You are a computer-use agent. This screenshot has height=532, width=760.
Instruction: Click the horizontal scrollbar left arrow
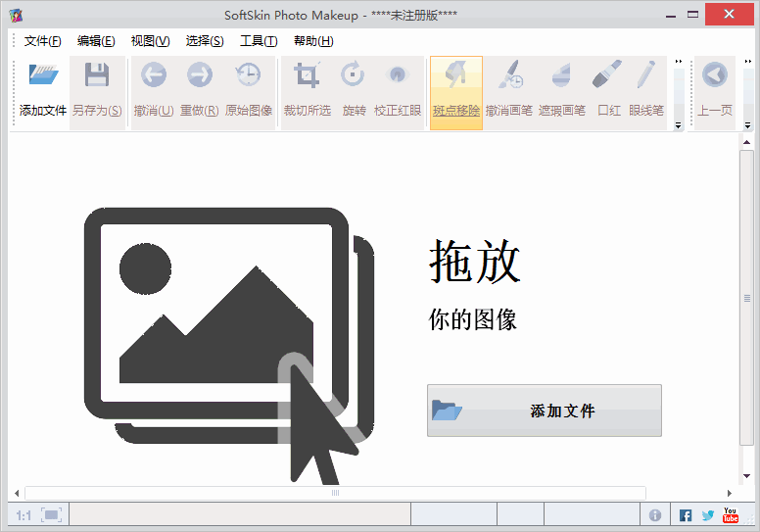(x=17, y=493)
